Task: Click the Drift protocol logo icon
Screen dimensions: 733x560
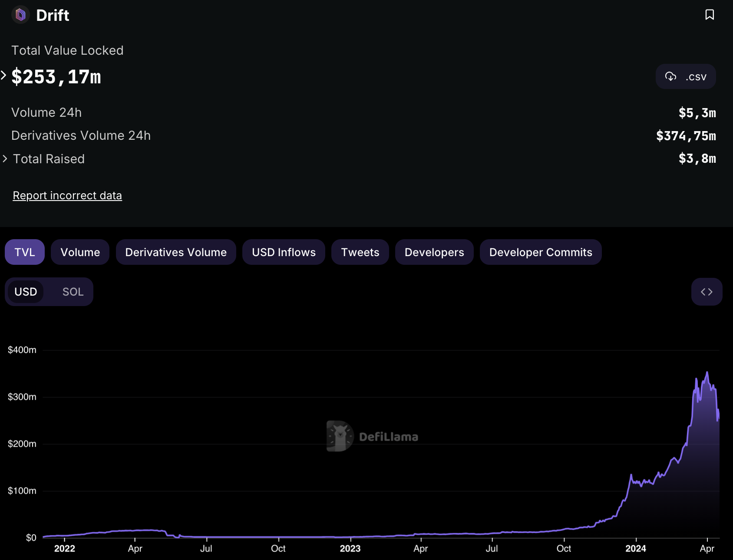Action: coord(20,15)
